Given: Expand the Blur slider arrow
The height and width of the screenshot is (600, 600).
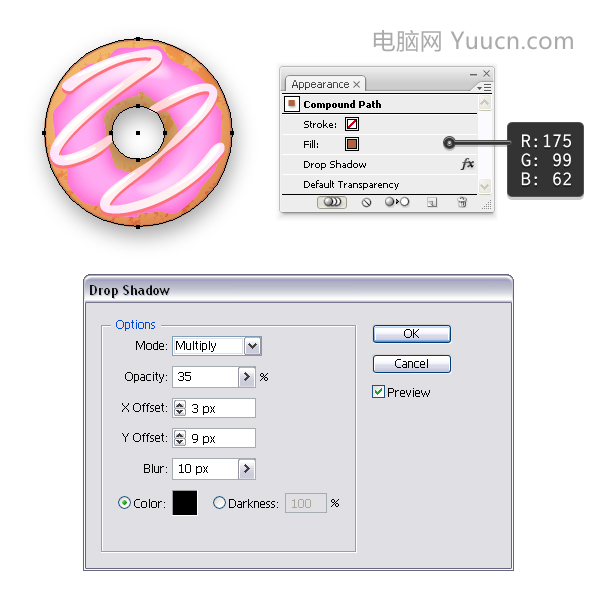Looking at the screenshot, I should (247, 468).
